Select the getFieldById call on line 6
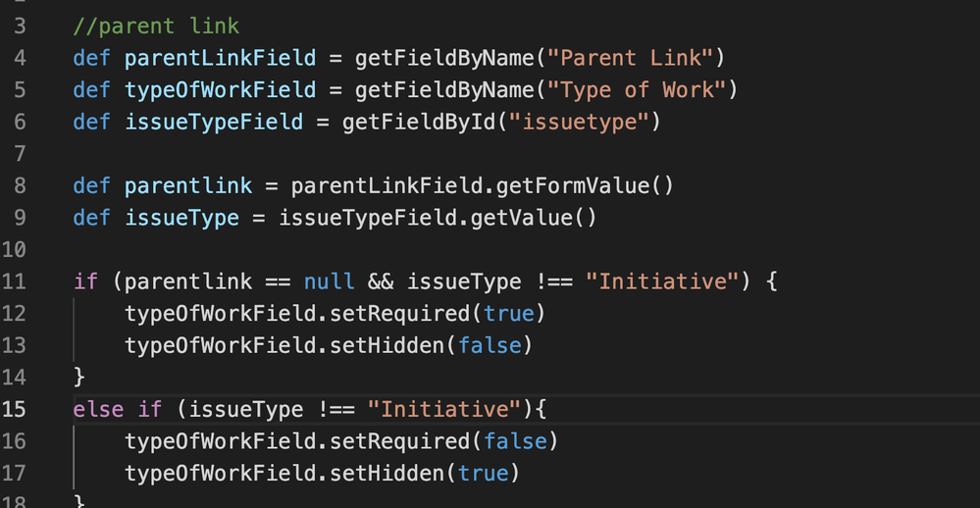Viewport: 980px width, 508px height. [x=419, y=122]
